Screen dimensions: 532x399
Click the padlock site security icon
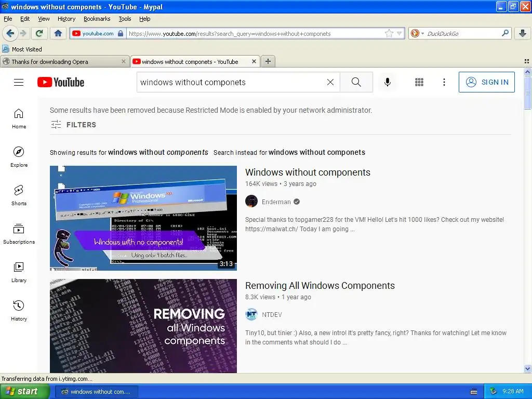pyautogui.click(x=121, y=33)
